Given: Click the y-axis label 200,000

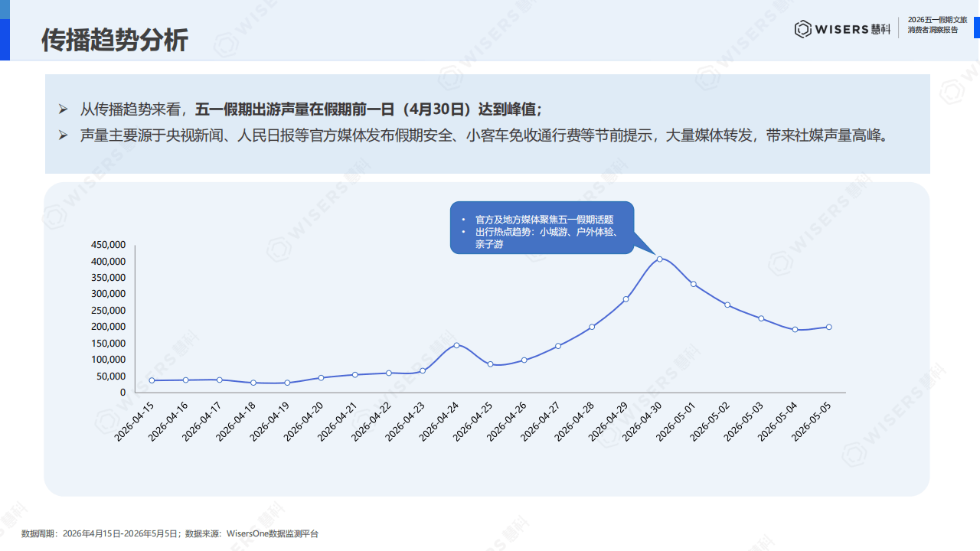Looking at the screenshot, I should click(108, 327).
